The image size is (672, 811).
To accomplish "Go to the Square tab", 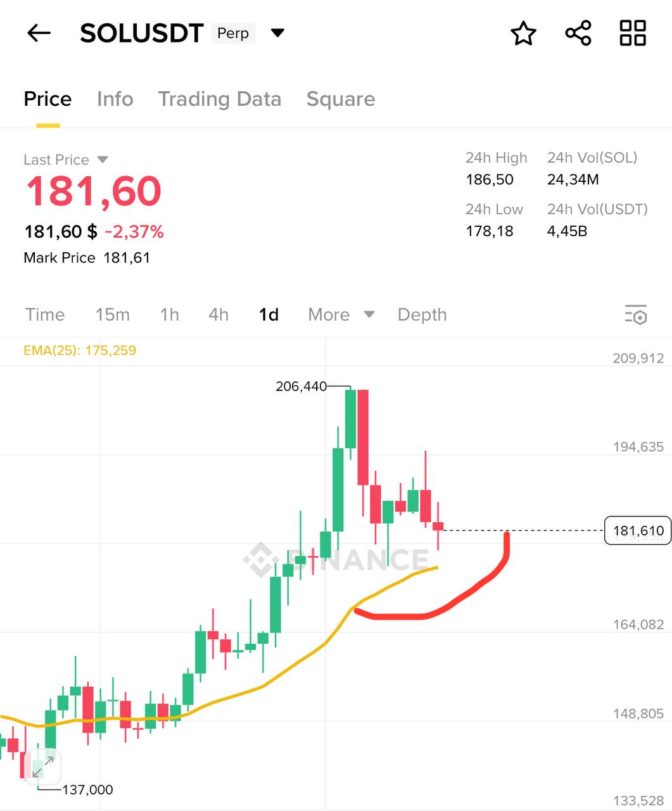I will tap(341, 99).
